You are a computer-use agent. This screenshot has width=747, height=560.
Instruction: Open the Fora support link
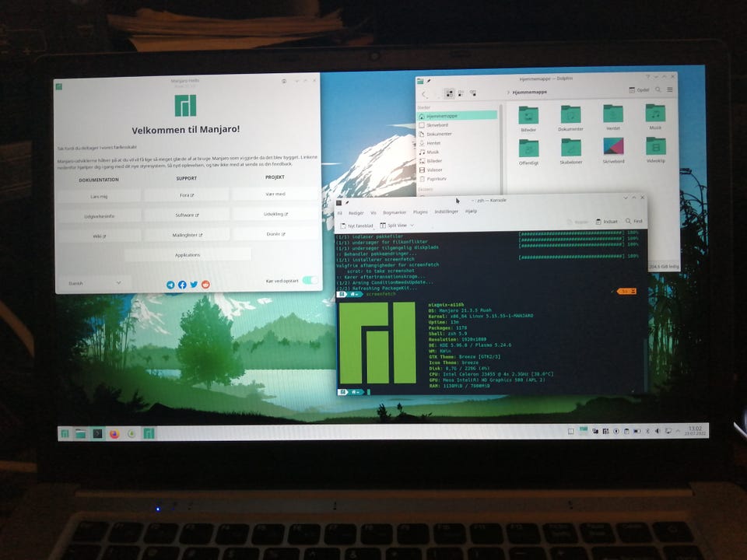[187, 195]
